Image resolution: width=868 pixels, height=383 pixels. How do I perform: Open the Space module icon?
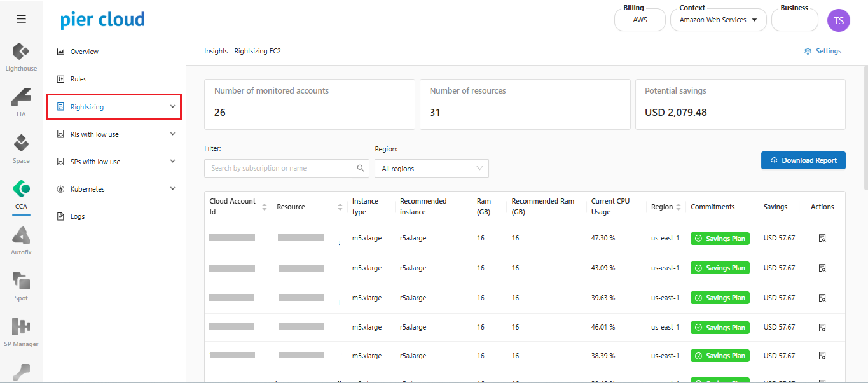pyautogui.click(x=21, y=148)
